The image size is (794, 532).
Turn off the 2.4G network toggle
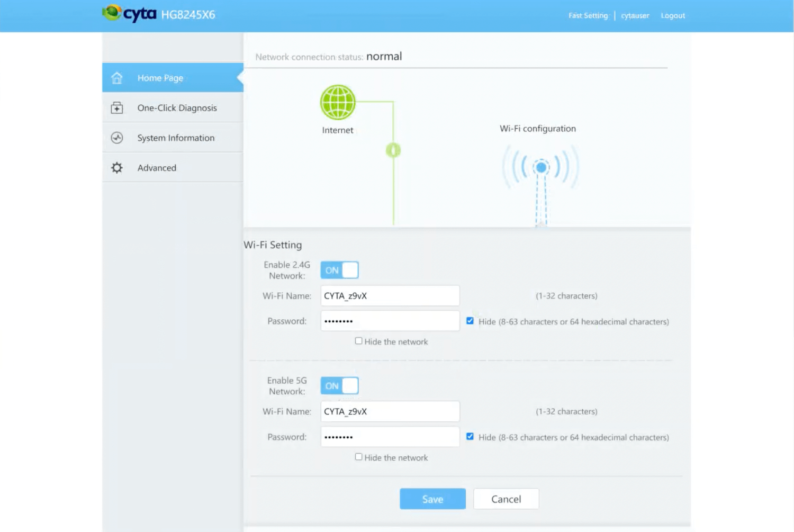pyautogui.click(x=339, y=270)
